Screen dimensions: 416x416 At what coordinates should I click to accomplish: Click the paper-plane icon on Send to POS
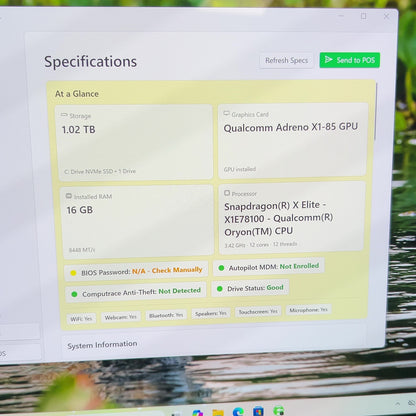pos(329,59)
